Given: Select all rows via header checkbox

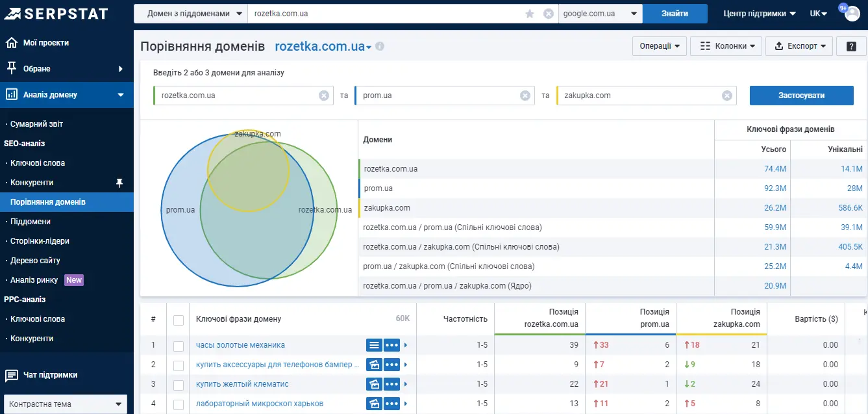Looking at the screenshot, I should coord(179,320).
